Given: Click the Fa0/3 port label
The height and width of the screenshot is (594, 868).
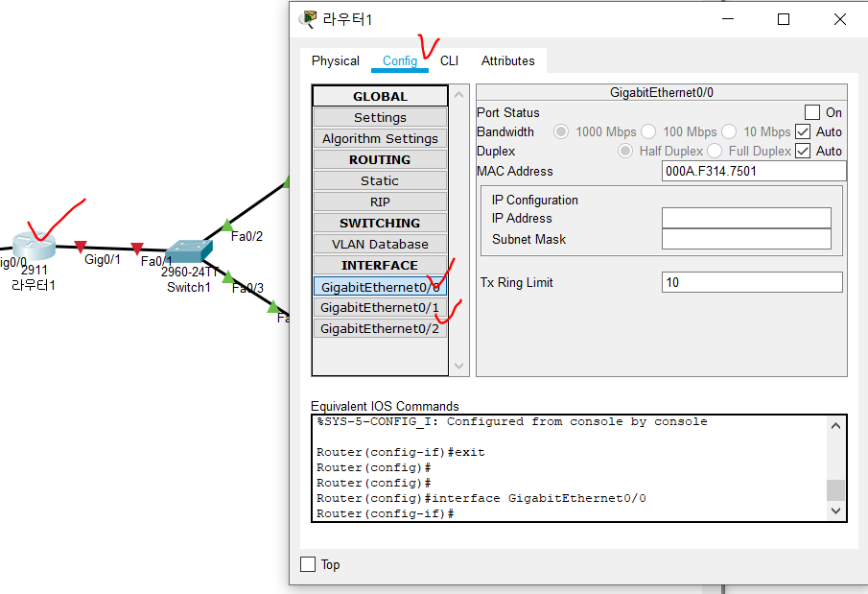Looking at the screenshot, I should 247,288.
